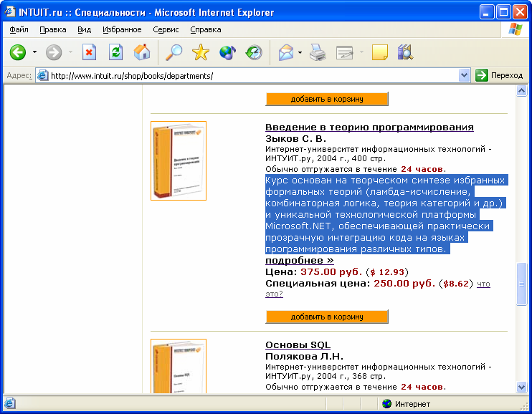The width and height of the screenshot is (532, 414).
Task: Click the Edit page toolbar icon
Action: pos(345,52)
